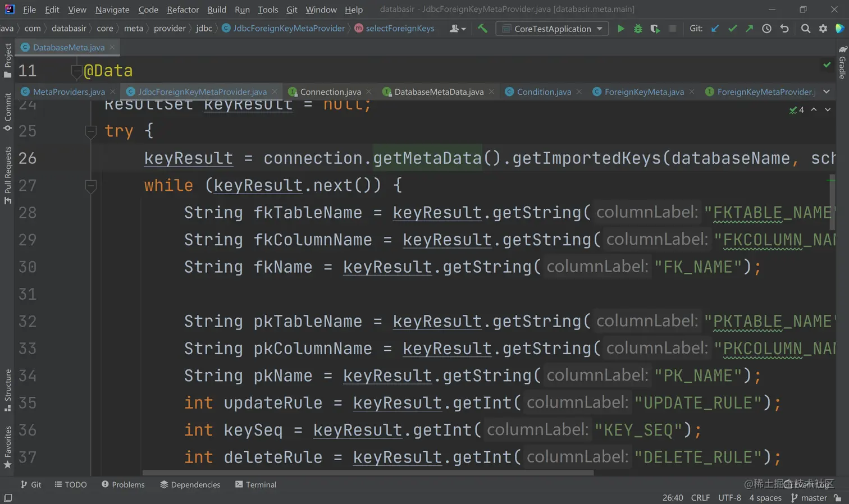The width and height of the screenshot is (849, 504).
Task: Open the master Git branch popup
Action: 809,498
